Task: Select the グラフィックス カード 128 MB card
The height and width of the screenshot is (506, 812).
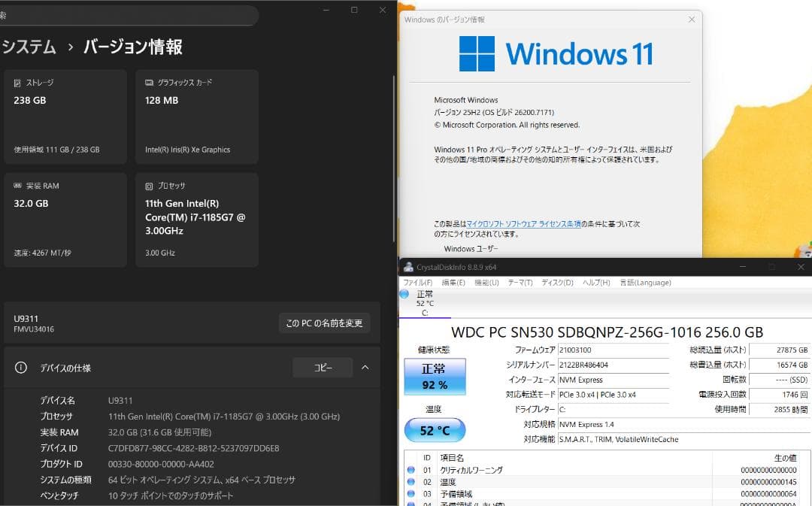Action: click(197, 117)
